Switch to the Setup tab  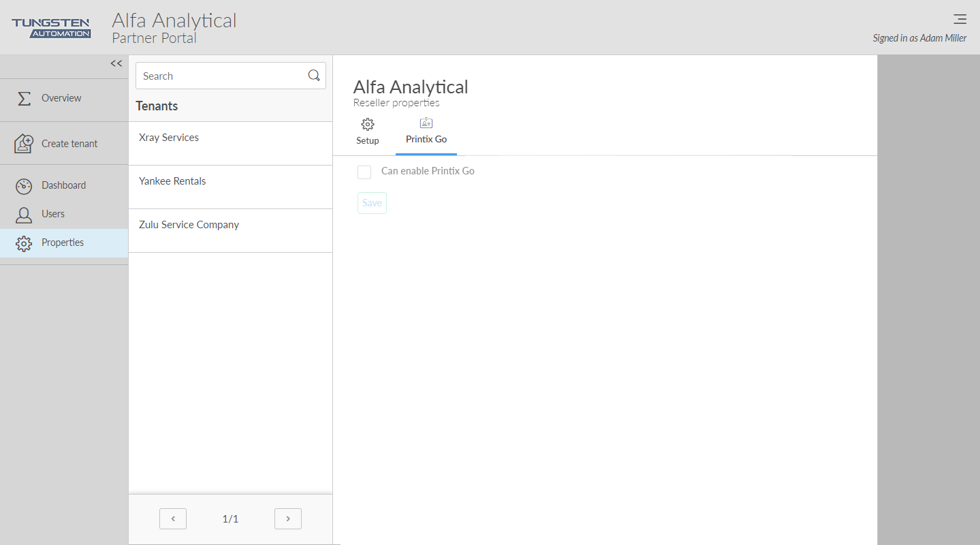(368, 131)
